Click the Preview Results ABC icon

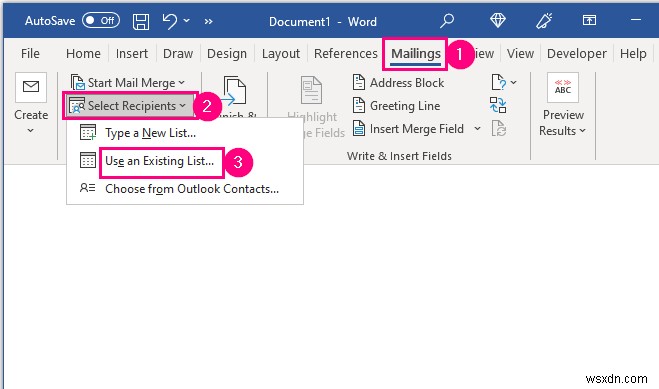[x=562, y=87]
